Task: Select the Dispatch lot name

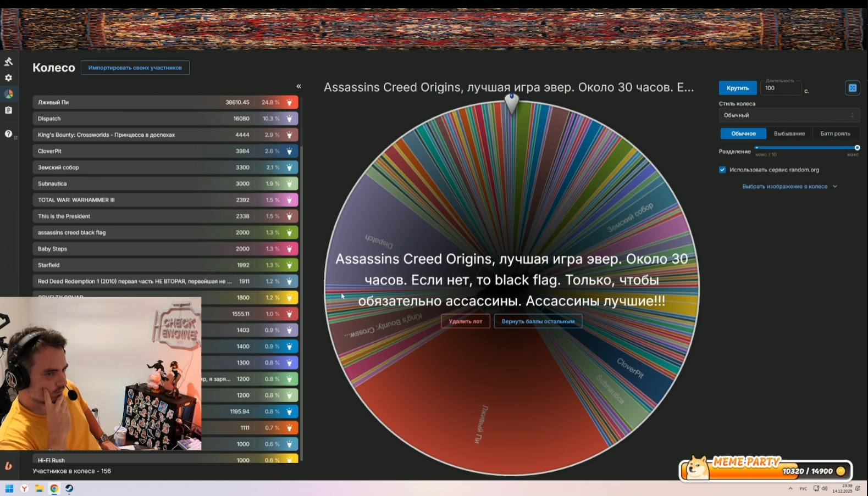Action: pos(49,119)
